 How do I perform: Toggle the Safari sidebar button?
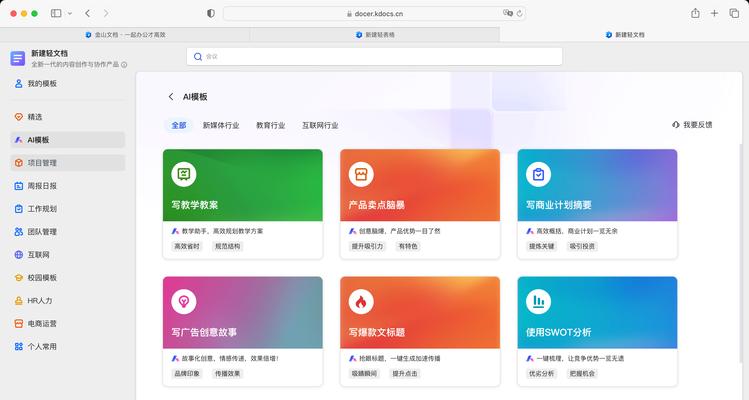[x=56, y=13]
